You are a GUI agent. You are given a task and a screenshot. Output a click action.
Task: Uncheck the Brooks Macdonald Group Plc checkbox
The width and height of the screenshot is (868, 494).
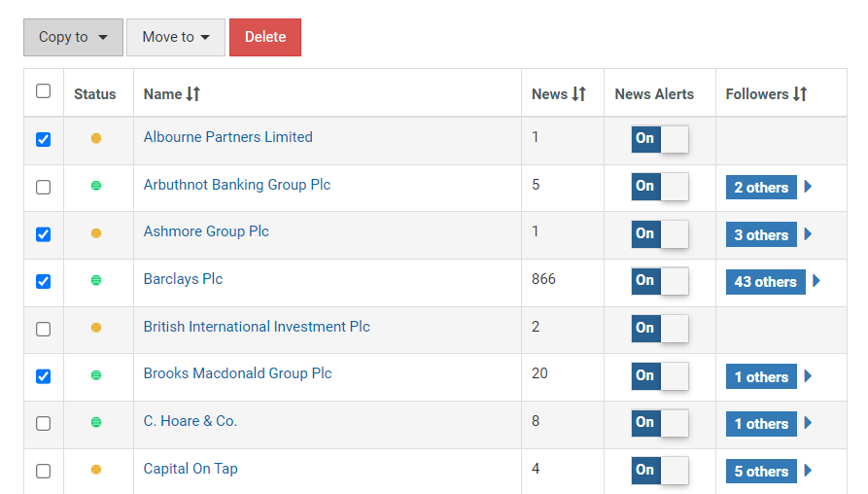[43, 376]
